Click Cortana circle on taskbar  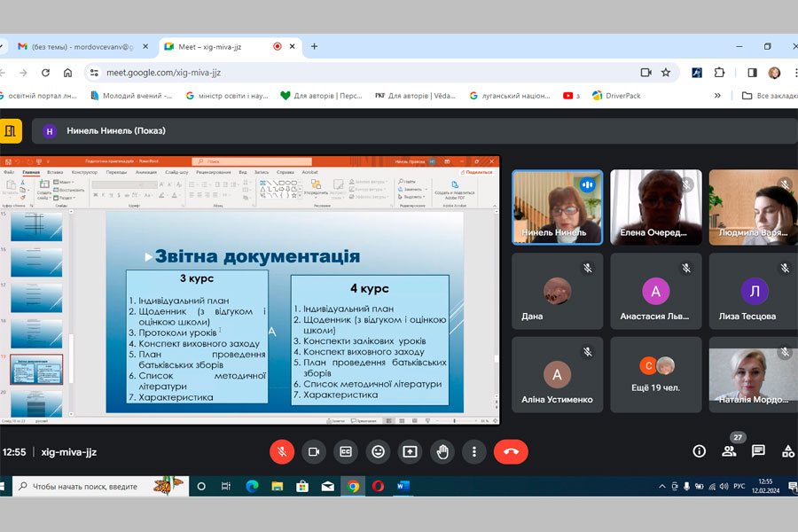pyautogui.click(x=201, y=486)
